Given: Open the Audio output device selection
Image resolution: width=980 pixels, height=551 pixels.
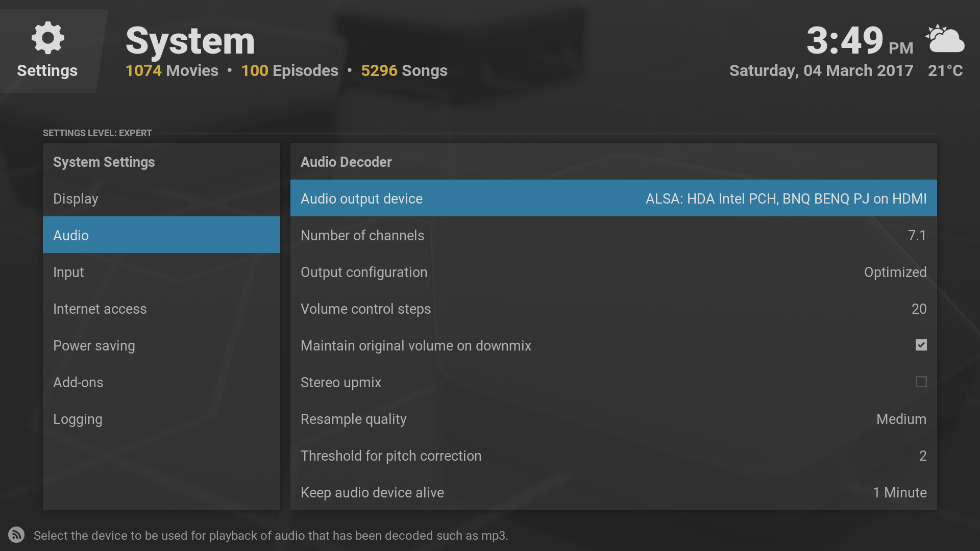Looking at the screenshot, I should pos(613,198).
